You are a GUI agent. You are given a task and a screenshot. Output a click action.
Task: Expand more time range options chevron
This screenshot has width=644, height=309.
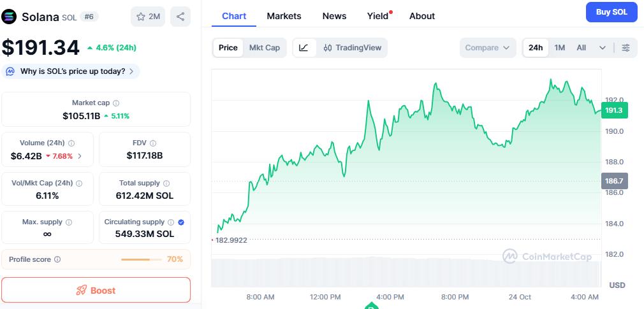pyautogui.click(x=602, y=48)
